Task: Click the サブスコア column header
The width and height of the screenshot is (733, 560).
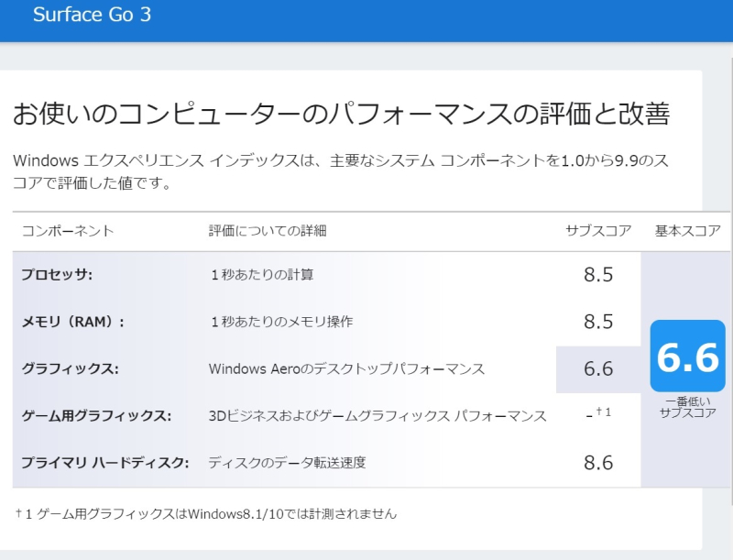Action: pos(598,230)
